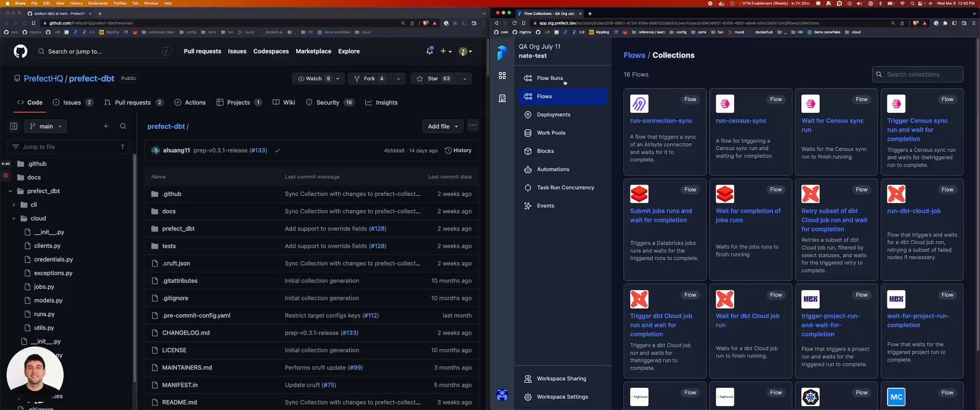Expand the cli folder in the tree

point(14,205)
